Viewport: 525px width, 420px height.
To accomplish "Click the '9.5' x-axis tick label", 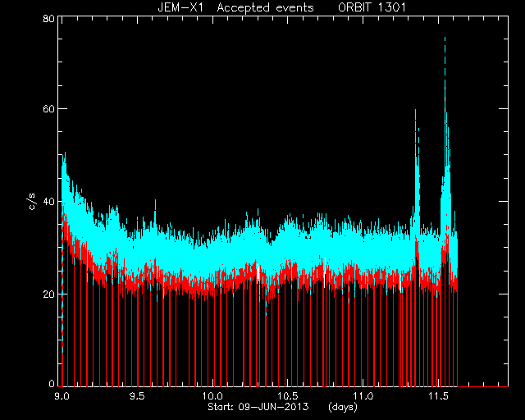I will [x=137, y=396].
